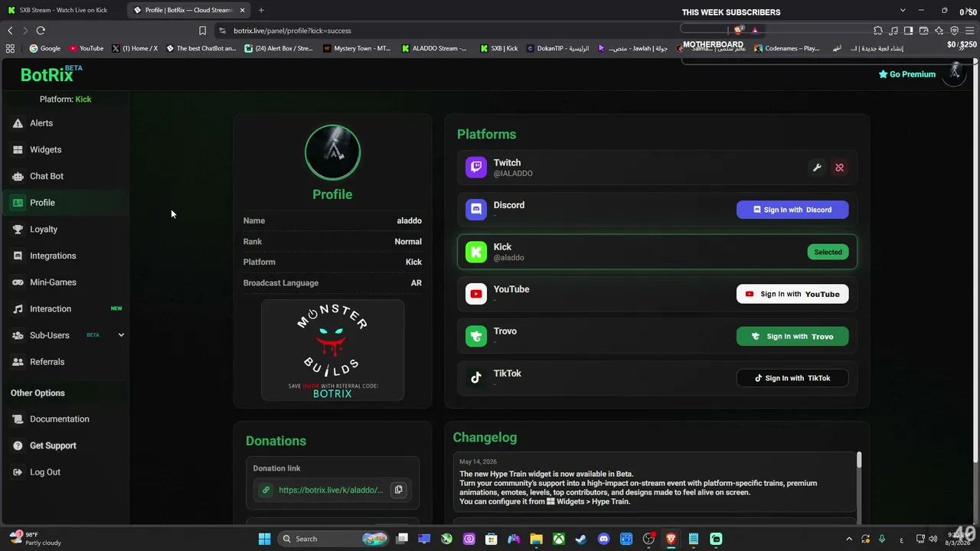The height and width of the screenshot is (551, 980).
Task: Click the Twitch platform logo
Action: tap(476, 168)
